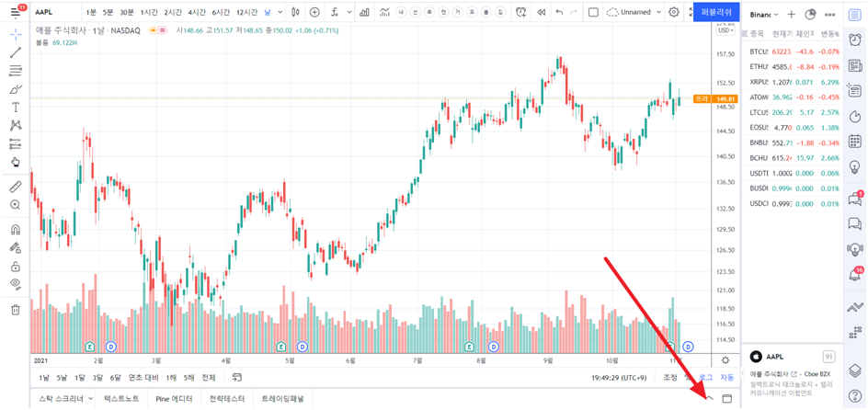Open the Pine 에디터 tab

point(174,398)
